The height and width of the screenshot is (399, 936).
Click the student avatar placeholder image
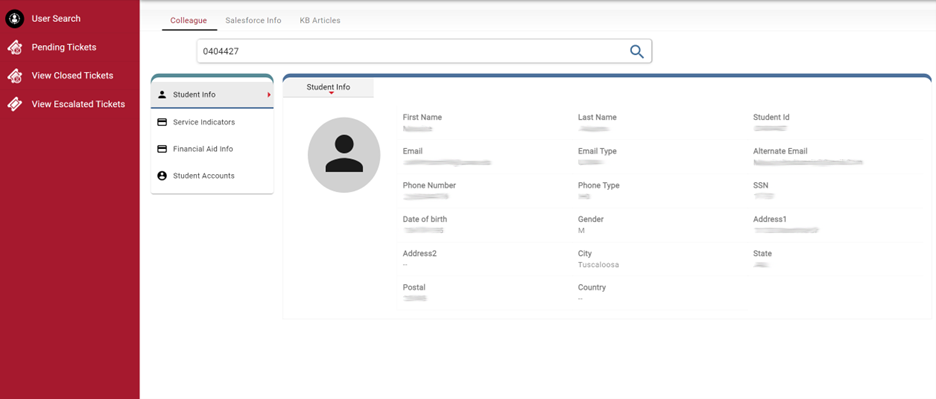(x=344, y=155)
